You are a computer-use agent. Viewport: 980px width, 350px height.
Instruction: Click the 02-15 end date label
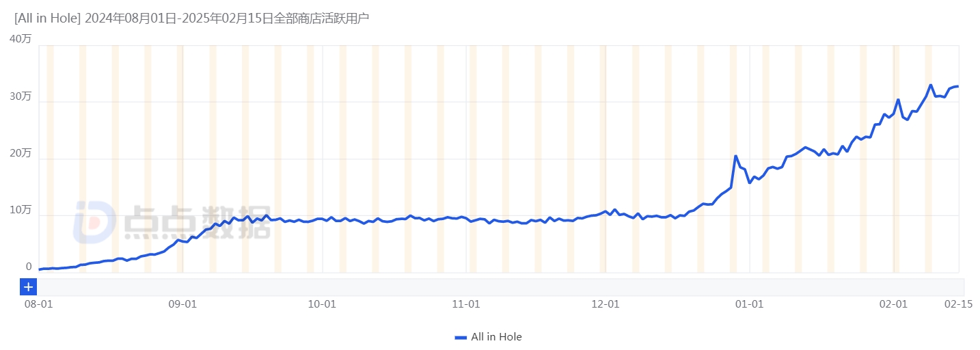[x=959, y=304]
